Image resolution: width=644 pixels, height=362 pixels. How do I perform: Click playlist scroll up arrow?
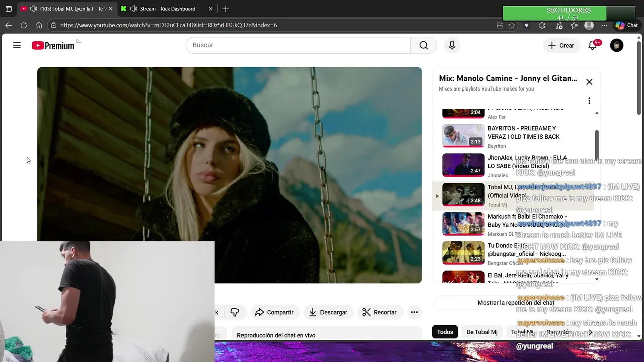pos(597,113)
